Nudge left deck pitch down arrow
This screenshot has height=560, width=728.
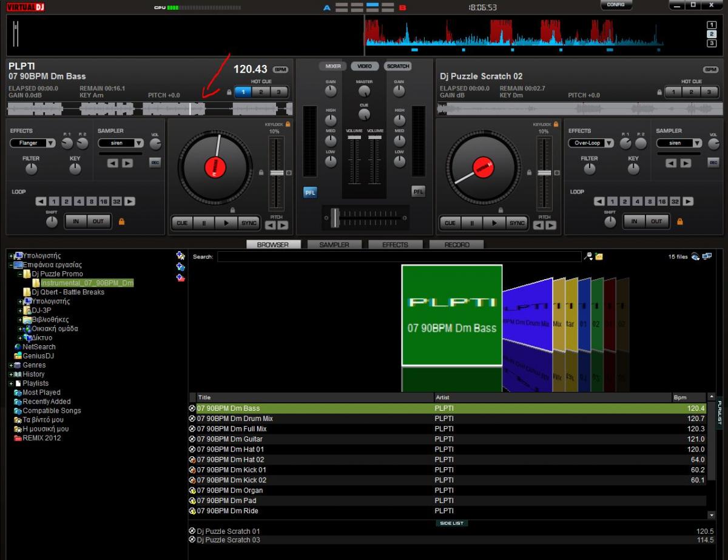[x=270, y=225]
